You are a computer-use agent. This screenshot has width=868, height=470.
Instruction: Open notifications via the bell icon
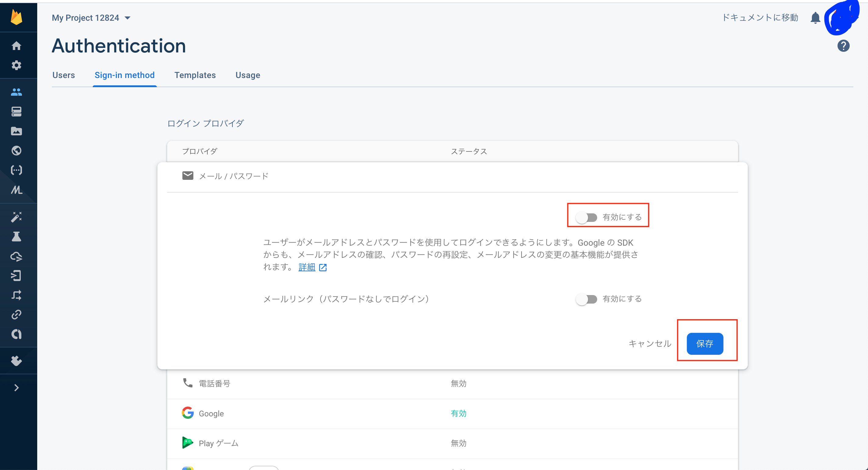tap(816, 17)
